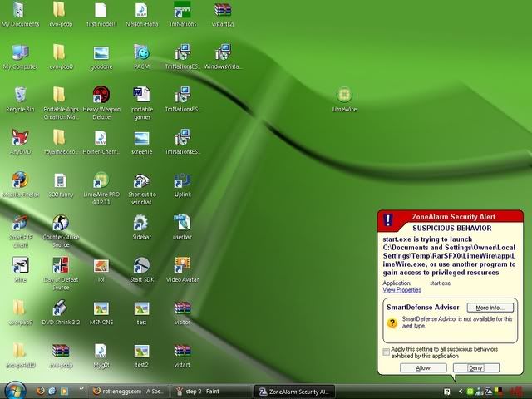Select the Homer-Cham WAV file
The image size is (532, 399).
(x=101, y=141)
